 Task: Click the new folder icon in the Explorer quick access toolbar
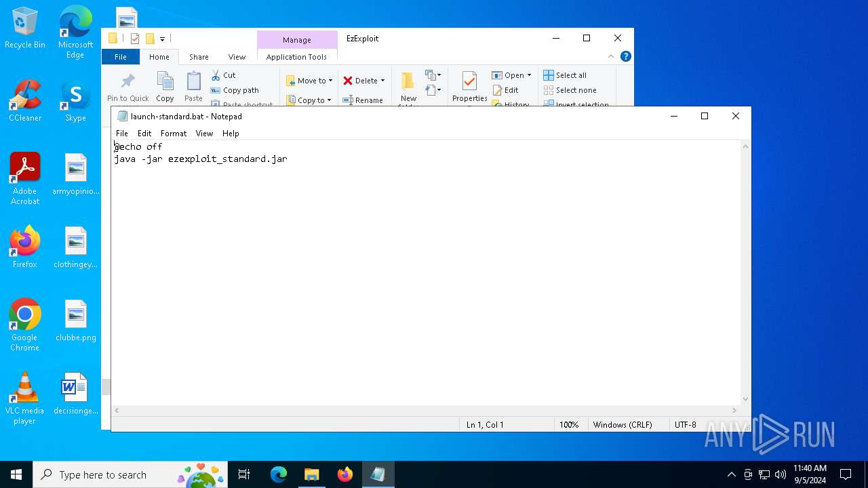[150, 39]
